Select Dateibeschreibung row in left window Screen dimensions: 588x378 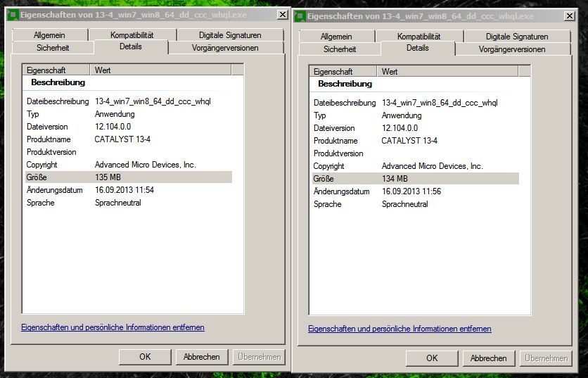point(129,101)
